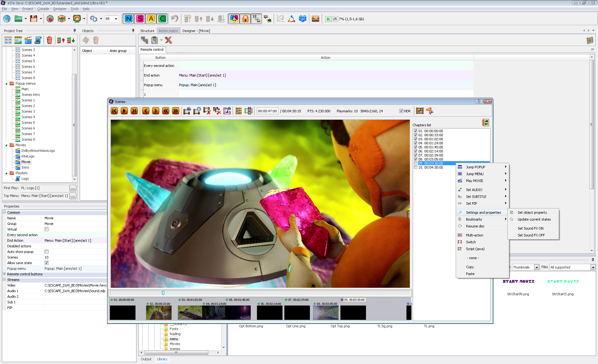This screenshot has width=598, height=364.
Task: Collapse the Popup menus tree node
Action: point(6,84)
